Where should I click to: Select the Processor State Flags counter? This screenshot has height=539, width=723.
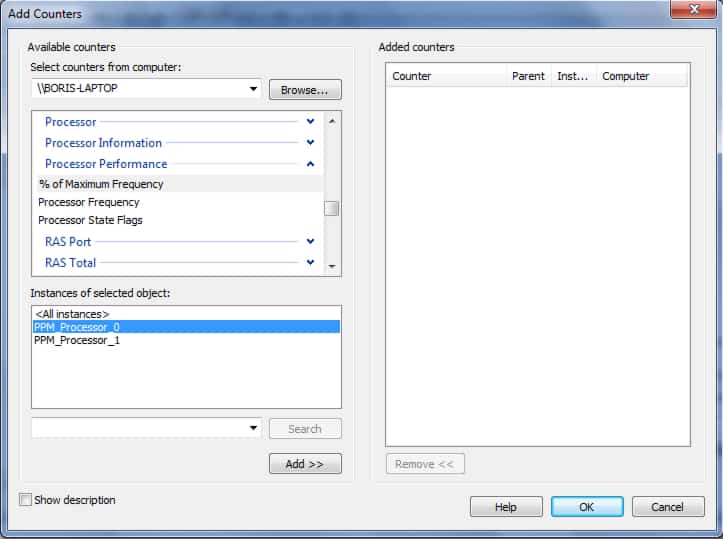click(90, 220)
